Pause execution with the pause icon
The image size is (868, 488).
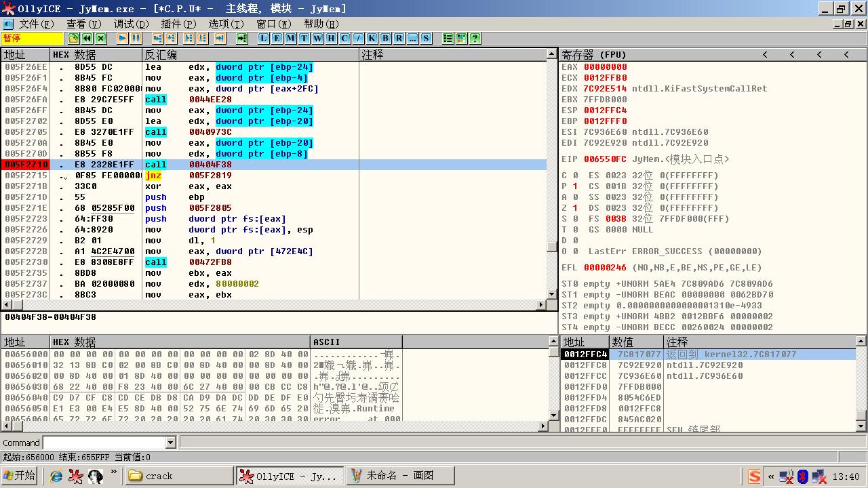136,39
